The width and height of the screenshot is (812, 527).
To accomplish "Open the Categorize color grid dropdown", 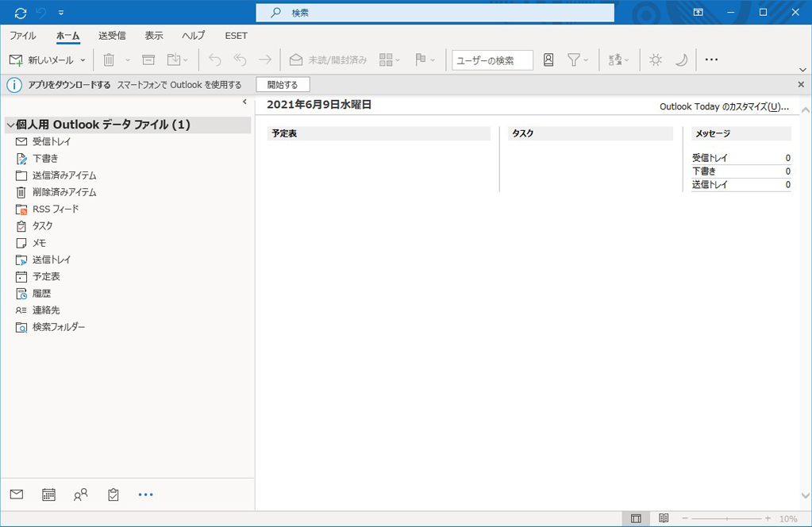I will pyautogui.click(x=390, y=60).
